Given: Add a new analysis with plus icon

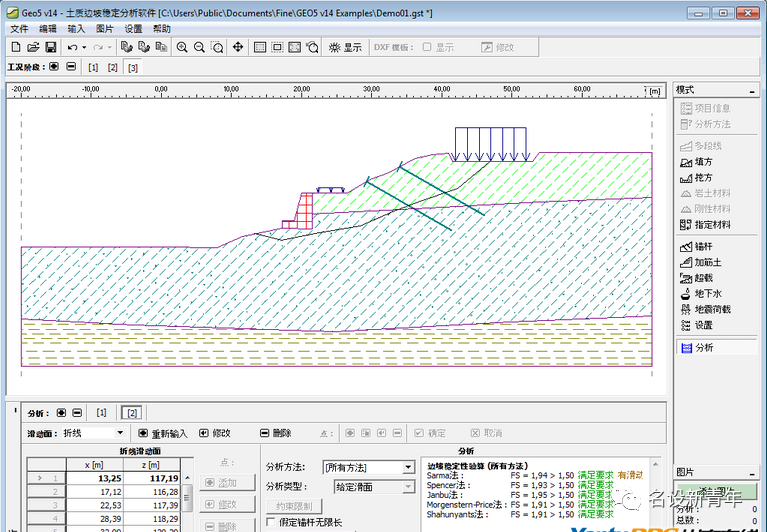Looking at the screenshot, I should coord(61,413).
